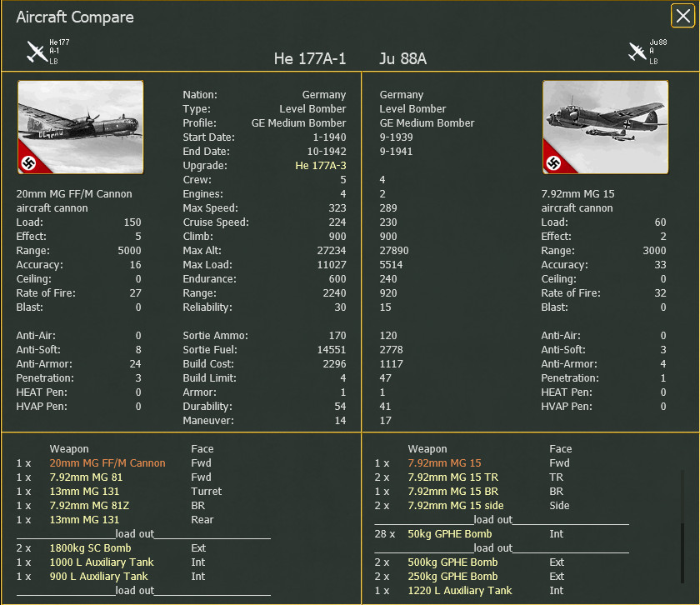Click the Ju88 A aircraft silhouette icon
This screenshot has height=605, width=700.
click(637, 52)
